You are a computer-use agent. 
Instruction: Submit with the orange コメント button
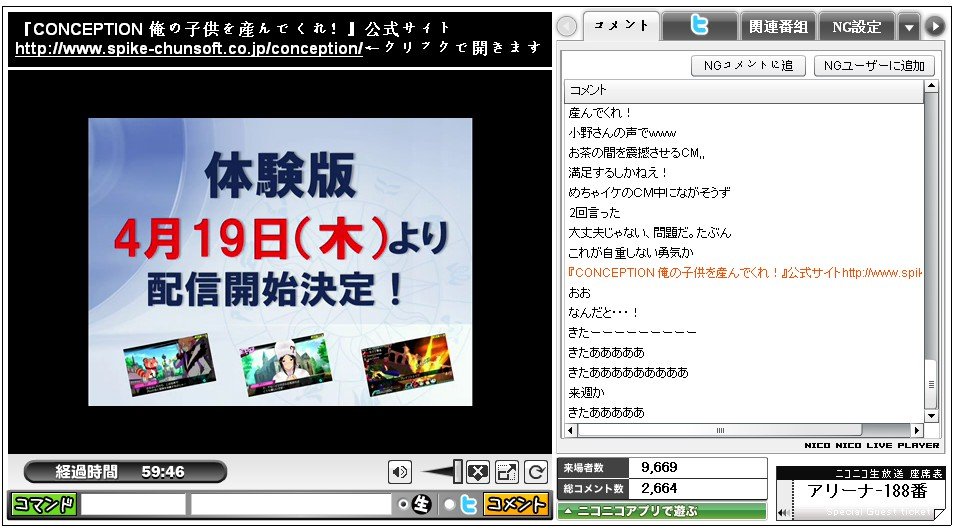(x=516, y=504)
